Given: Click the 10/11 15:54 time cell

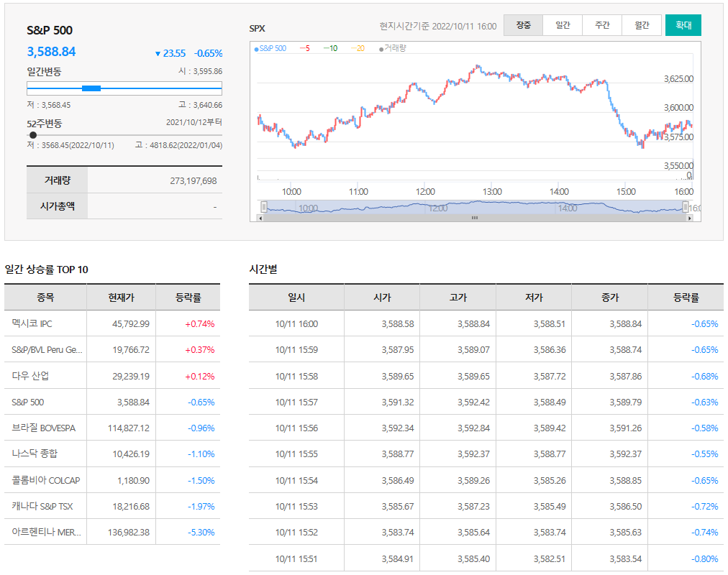Looking at the screenshot, I should click(296, 480).
